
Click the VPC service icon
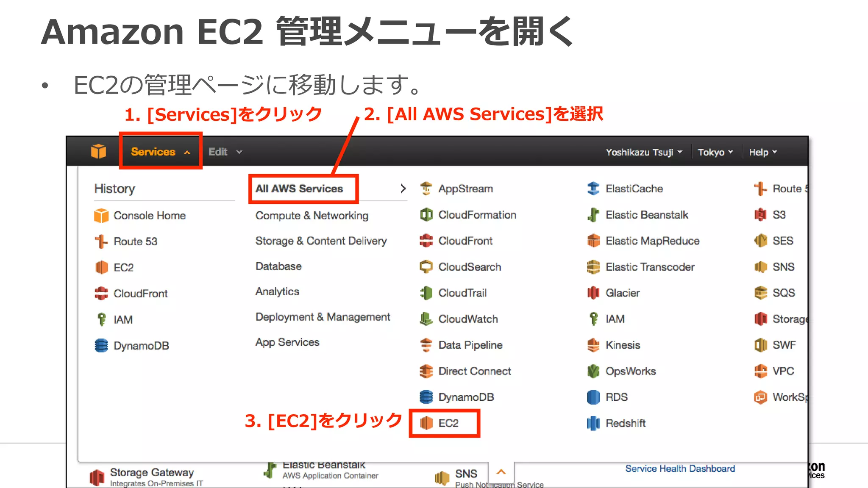pyautogui.click(x=760, y=371)
